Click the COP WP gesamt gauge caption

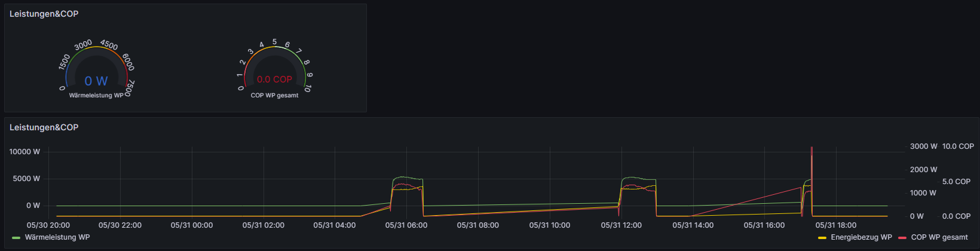(x=274, y=96)
